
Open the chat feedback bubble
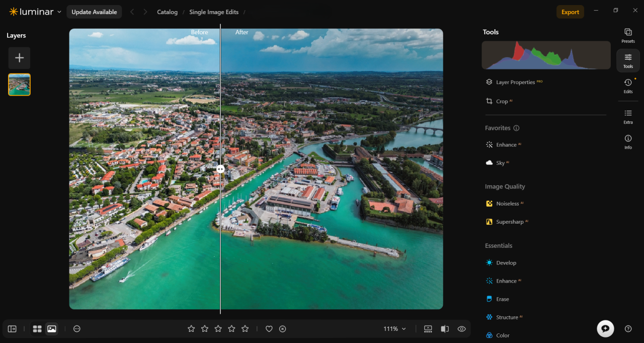coord(605,328)
